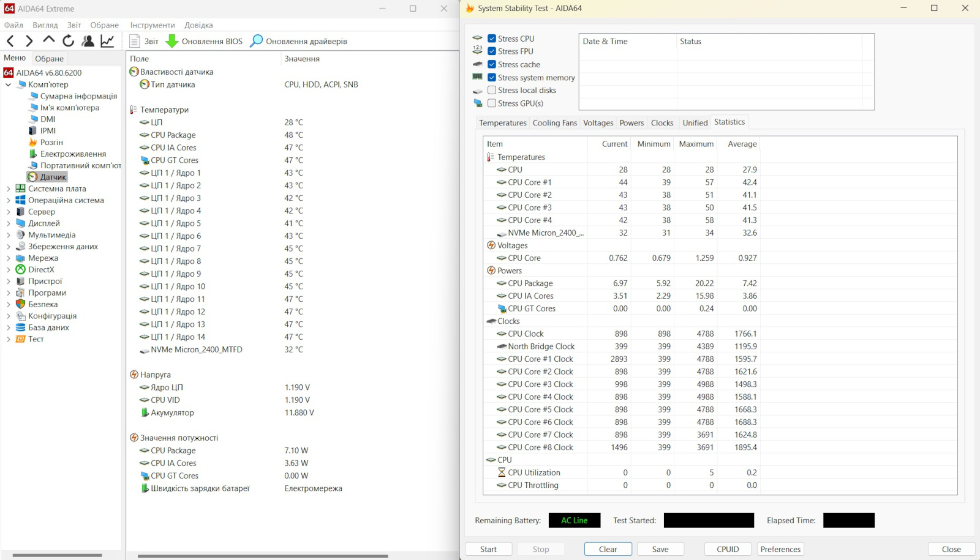Click the Операційна система Windows icon
980x560 pixels.
(x=21, y=200)
